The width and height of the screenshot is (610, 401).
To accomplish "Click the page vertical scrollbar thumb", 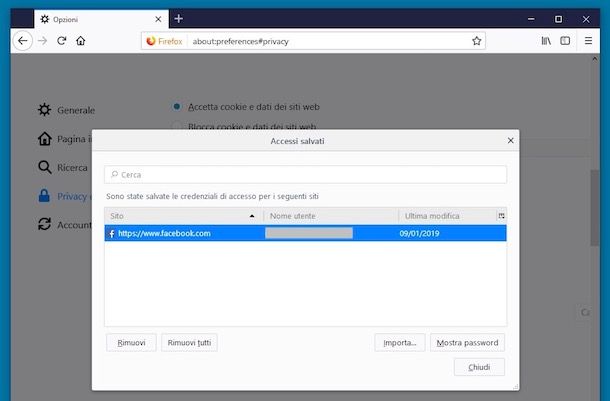I will coord(594,208).
